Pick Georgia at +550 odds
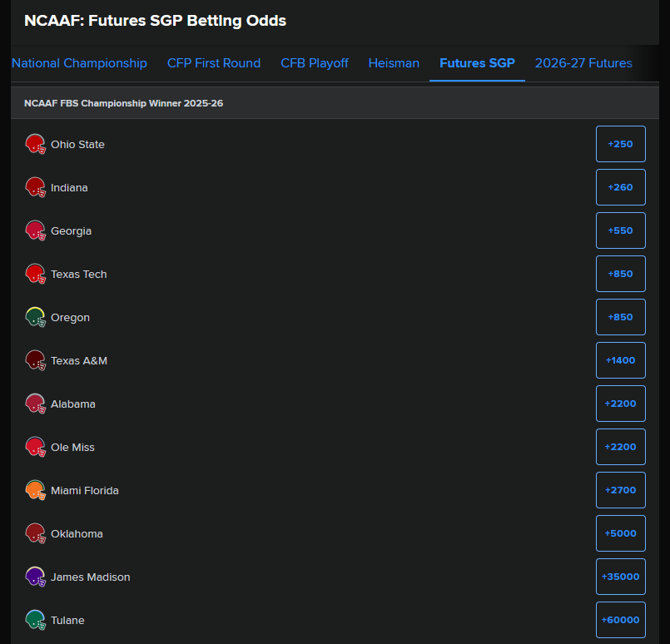The image size is (670, 644). (620, 230)
